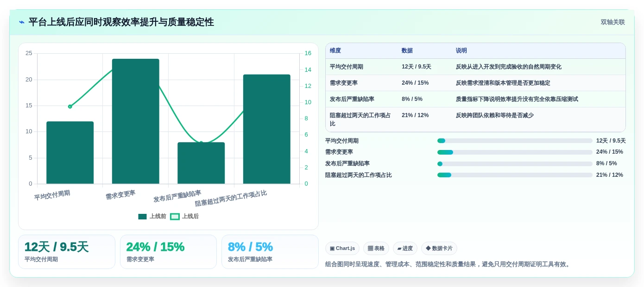644x287 pixels.
Task: Toggle the 上线后 legend item
Action: [x=184, y=216]
